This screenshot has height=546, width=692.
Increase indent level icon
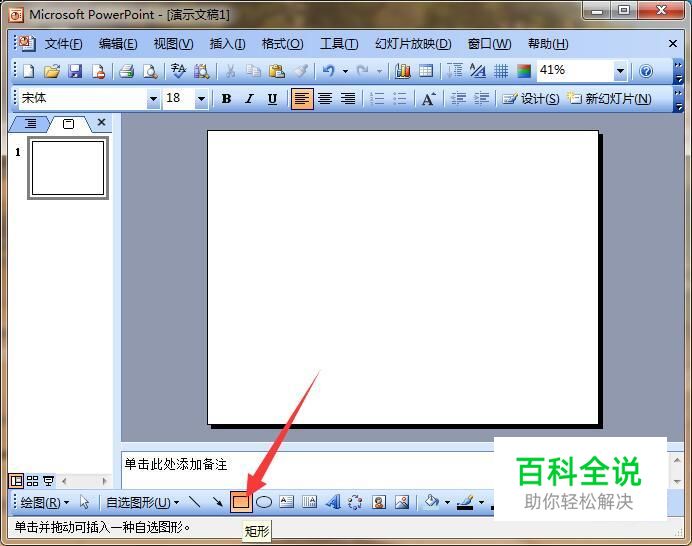(481, 99)
